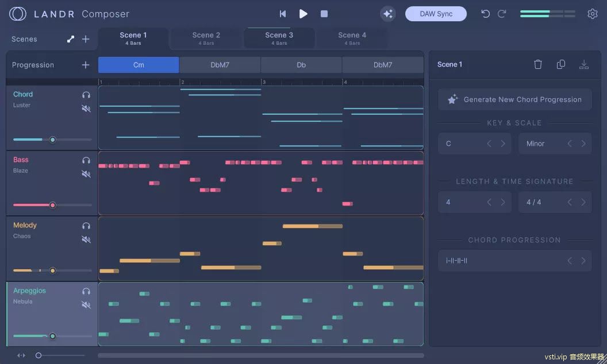
Task: Add a chord to the Progression
Action: click(x=86, y=65)
